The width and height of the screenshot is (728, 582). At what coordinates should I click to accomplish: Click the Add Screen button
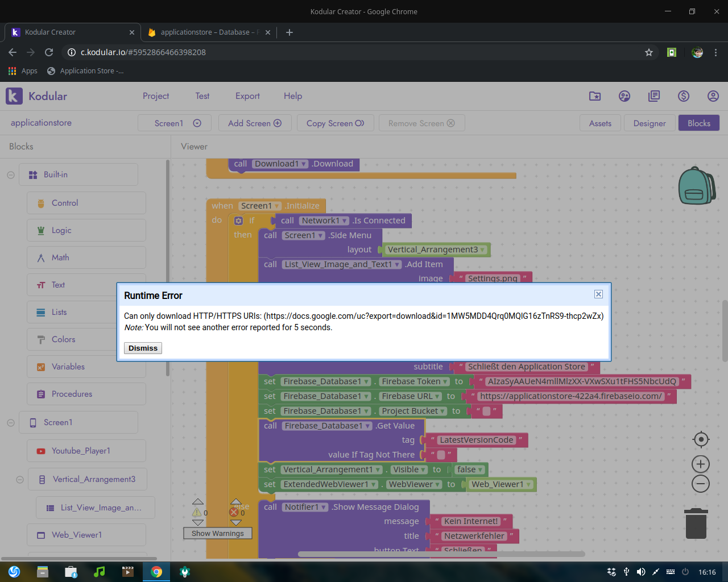(x=255, y=123)
